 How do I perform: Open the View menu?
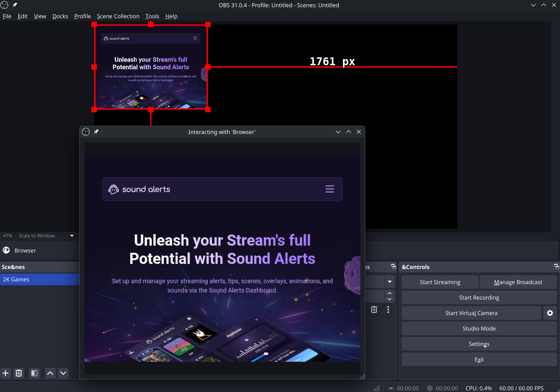point(40,16)
